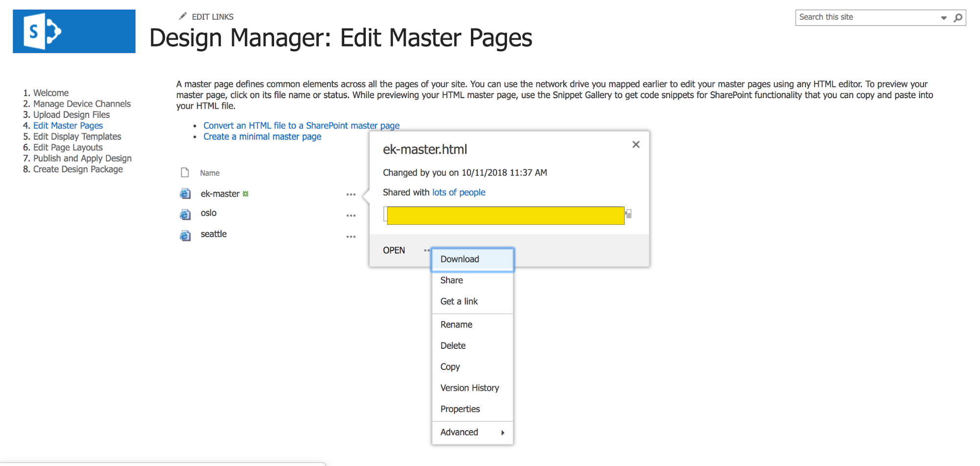Viewport: 980px width, 466px height.
Task: Click the oslo file name
Action: pos(208,213)
